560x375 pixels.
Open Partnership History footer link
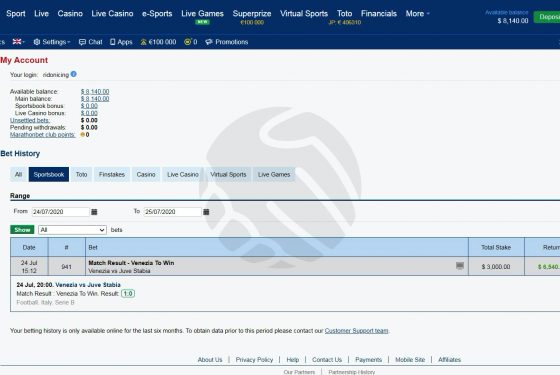click(351, 372)
